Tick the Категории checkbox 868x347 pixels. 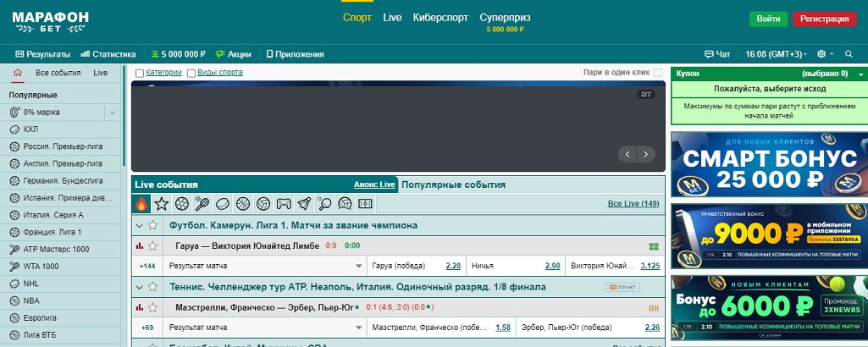[140, 73]
